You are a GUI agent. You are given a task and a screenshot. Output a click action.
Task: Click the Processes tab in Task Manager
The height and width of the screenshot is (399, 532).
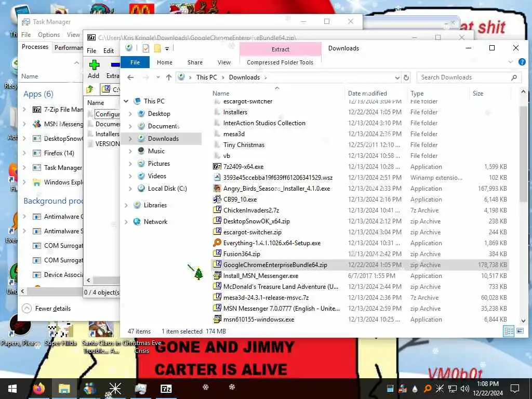35,47
